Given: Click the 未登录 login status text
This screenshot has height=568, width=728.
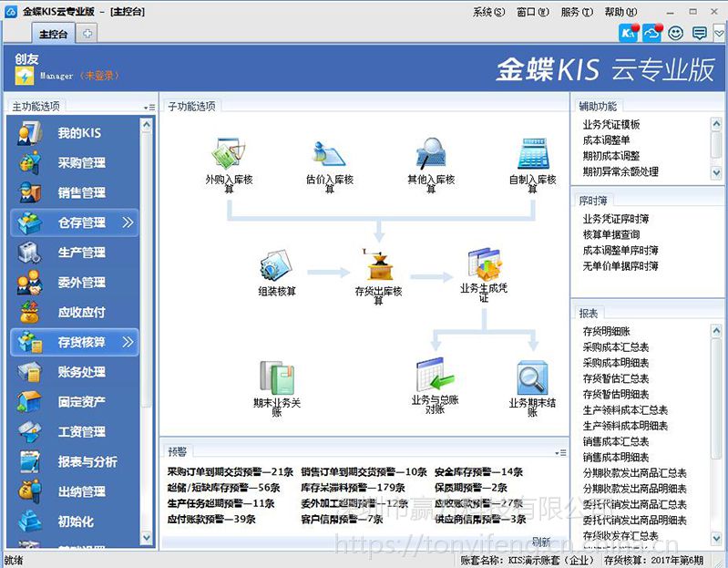Looking at the screenshot, I should tap(99, 76).
